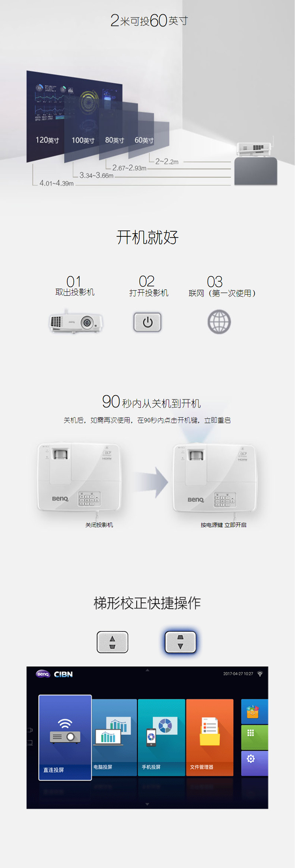Click the globe network icon under 03

[x=219, y=322]
